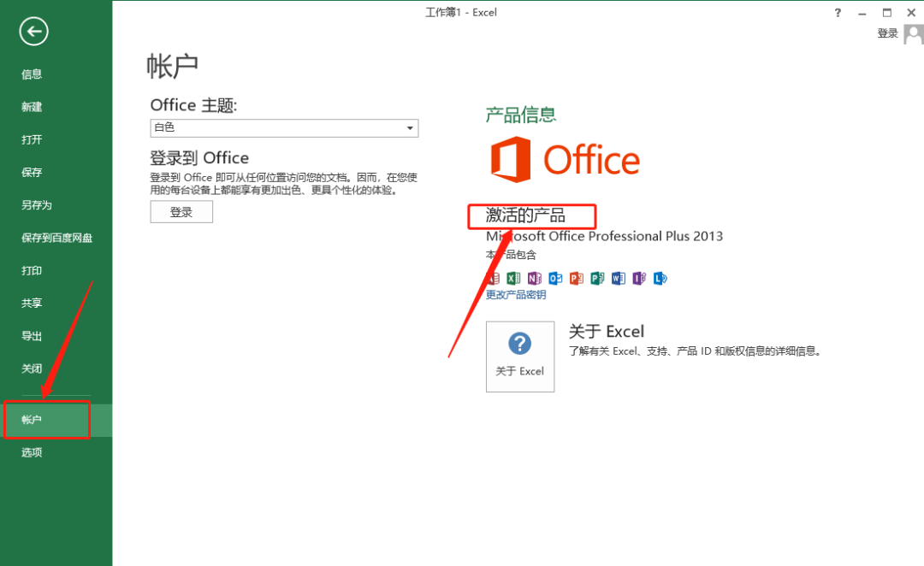Click the 登录到 Office heading
The height and width of the screenshot is (566, 924).
click(x=199, y=158)
